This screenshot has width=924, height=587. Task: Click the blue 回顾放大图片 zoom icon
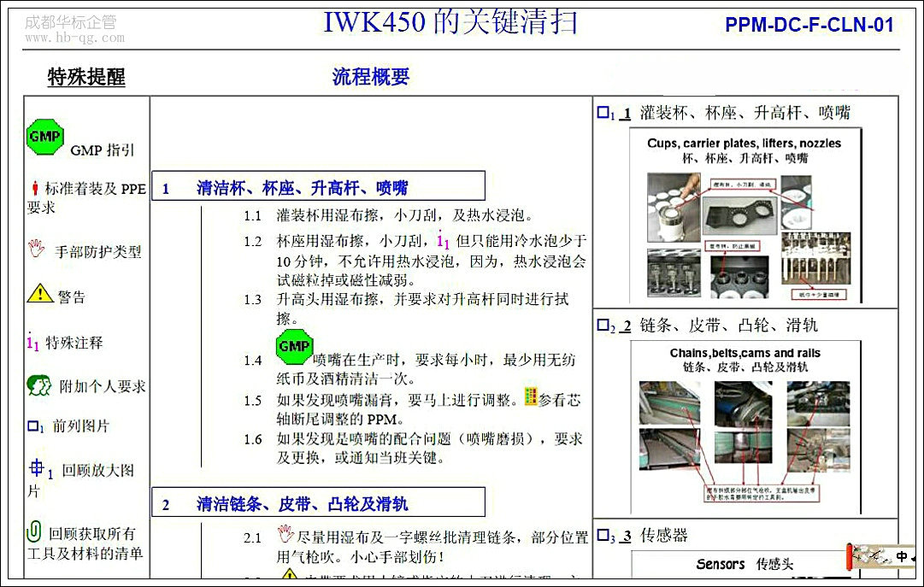point(38,468)
